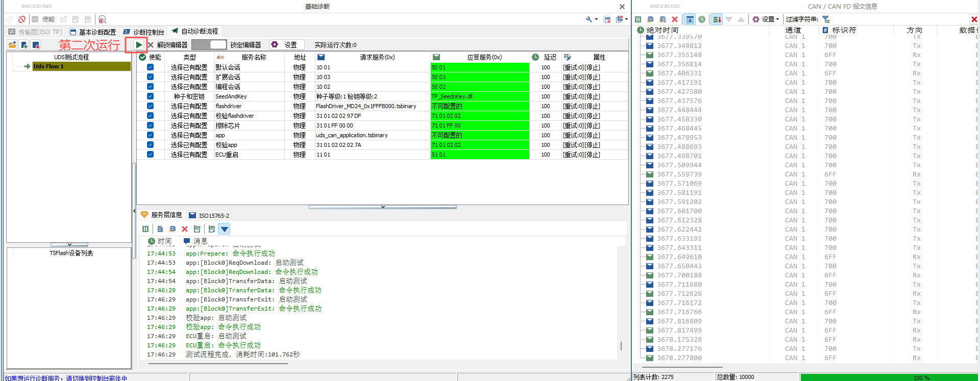Click the copy-with-C icon in CAN window

[x=663, y=19]
